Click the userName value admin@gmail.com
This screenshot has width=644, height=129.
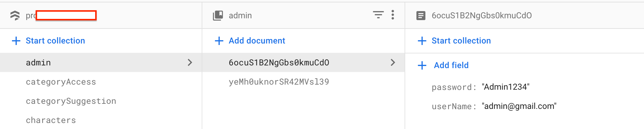coord(519,106)
